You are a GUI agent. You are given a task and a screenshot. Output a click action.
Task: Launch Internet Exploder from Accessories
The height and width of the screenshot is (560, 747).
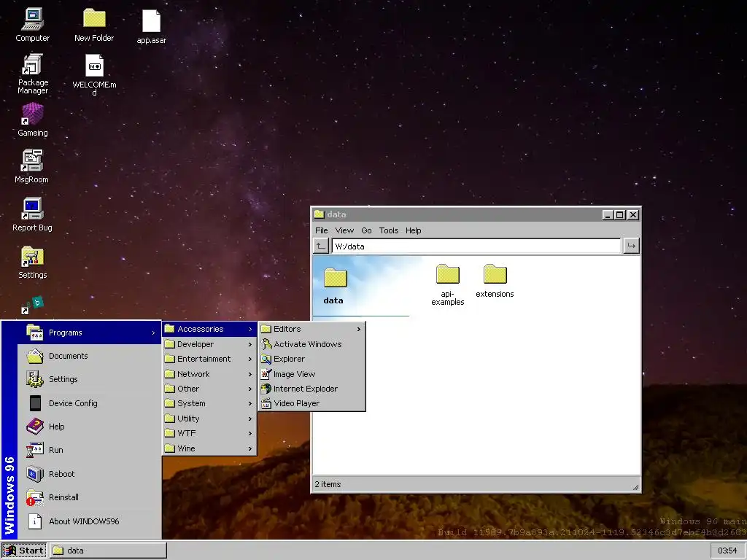pos(312,389)
